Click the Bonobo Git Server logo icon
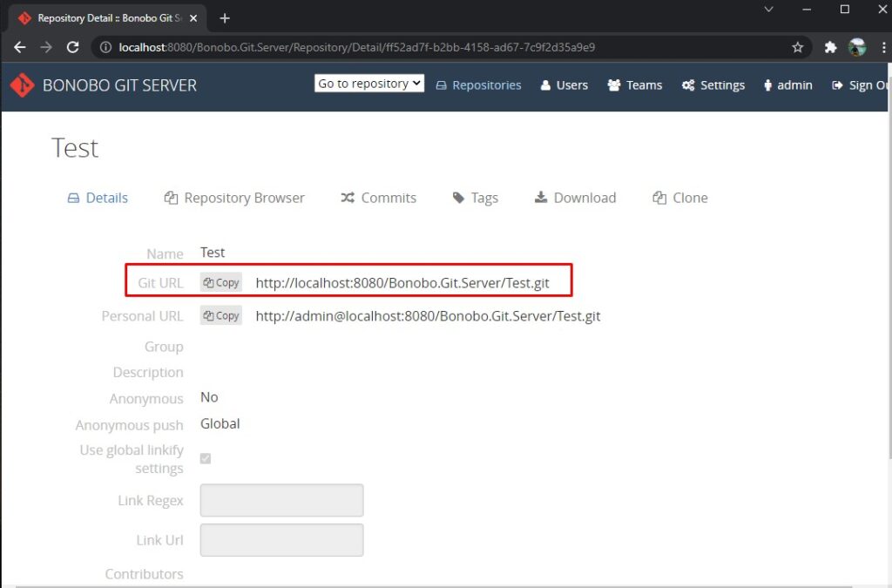This screenshot has height=588, width=892. 22,85
